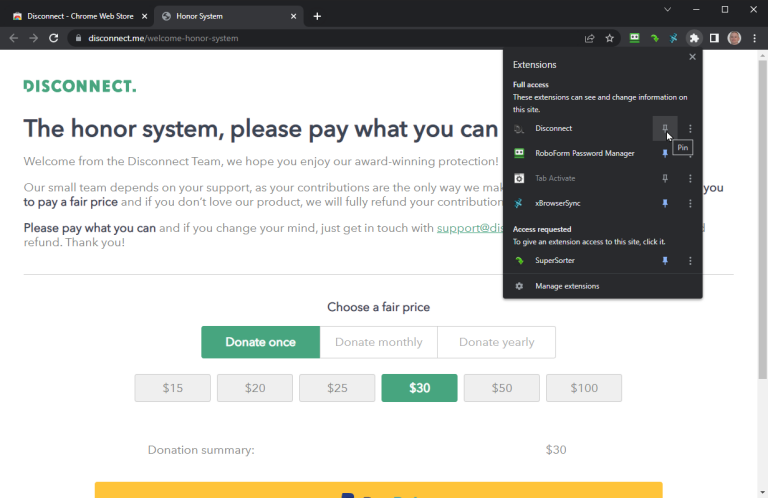Click the RoboForm icon in the toolbar
The width and height of the screenshot is (768, 498).
coord(634,38)
